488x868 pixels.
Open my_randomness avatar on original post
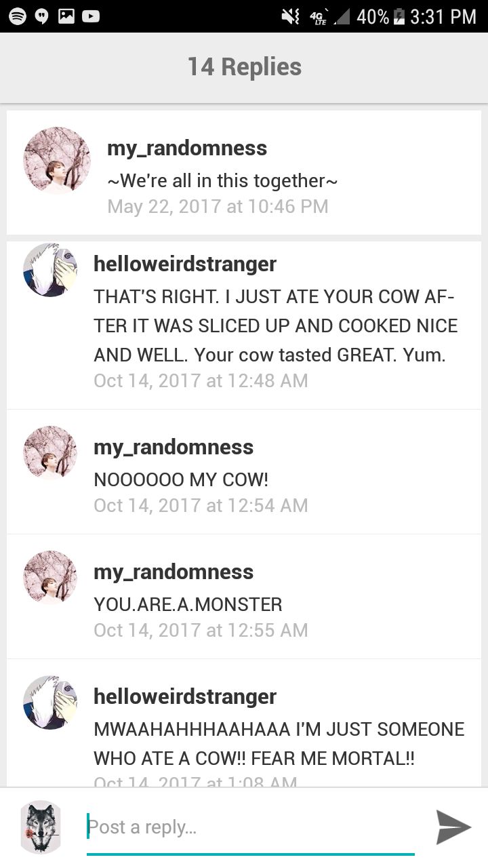pos(57,160)
